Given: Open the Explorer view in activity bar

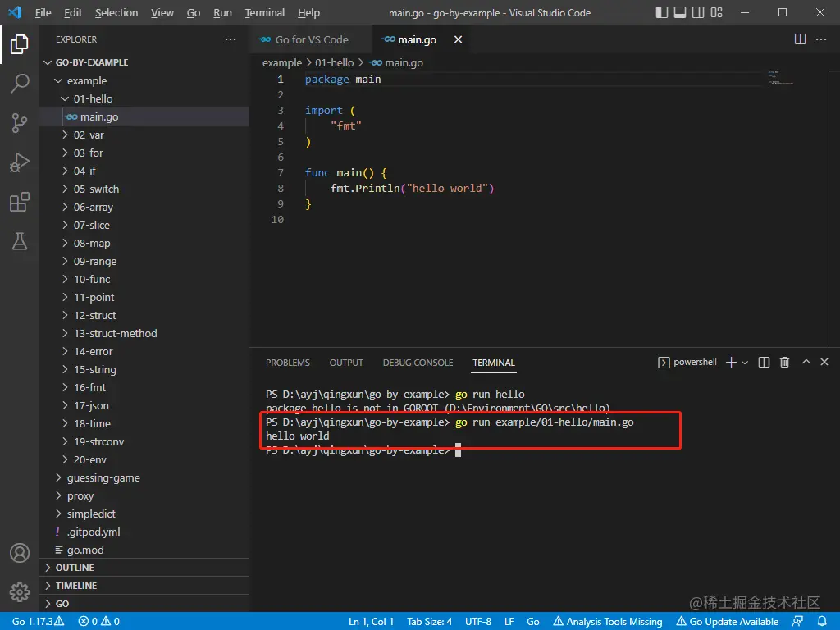Looking at the screenshot, I should click(x=20, y=44).
